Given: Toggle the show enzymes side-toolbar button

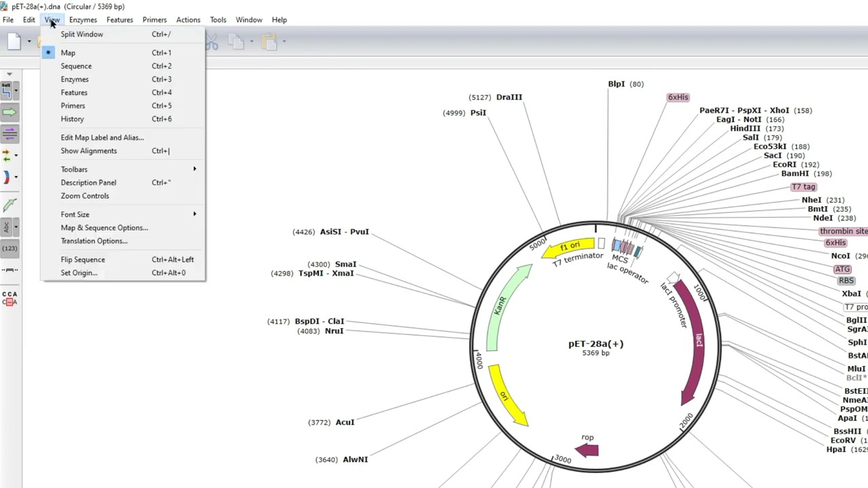Looking at the screenshot, I should pyautogui.click(x=7, y=90).
